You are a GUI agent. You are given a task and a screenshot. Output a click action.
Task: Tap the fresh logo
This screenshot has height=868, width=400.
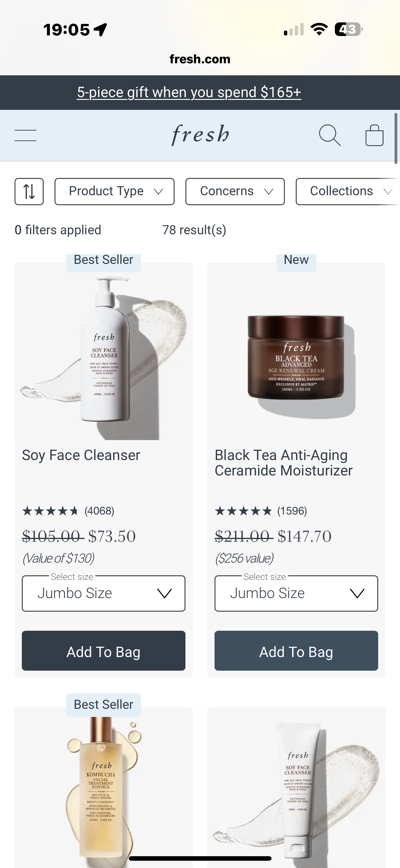pos(200,135)
